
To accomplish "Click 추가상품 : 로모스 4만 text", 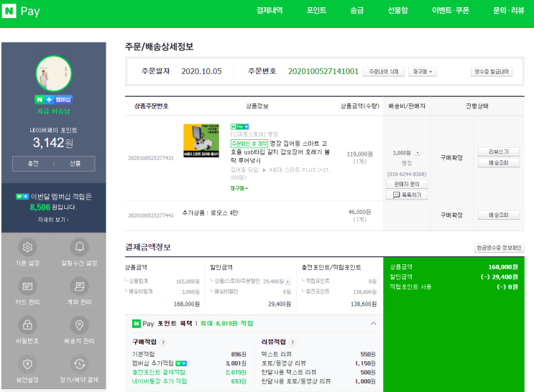I will point(210,213).
